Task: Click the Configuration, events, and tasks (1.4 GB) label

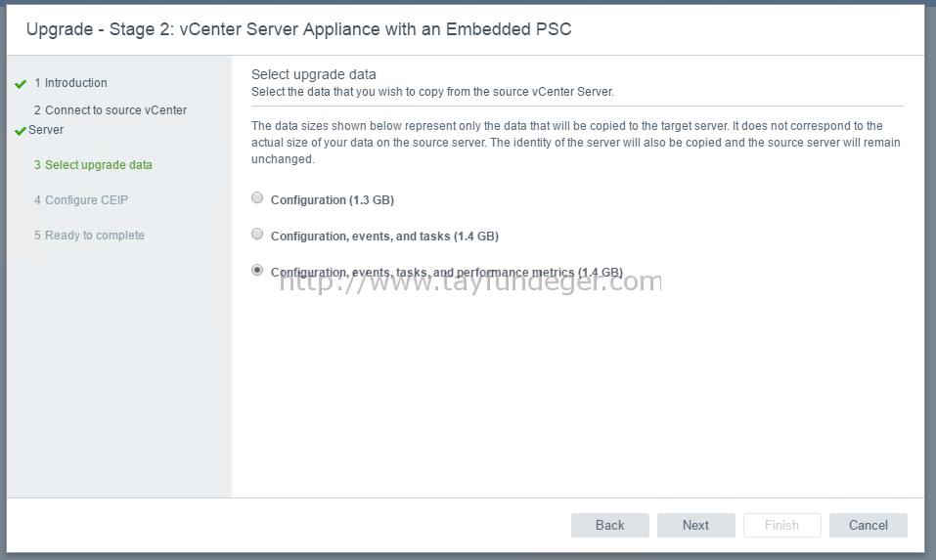Action: [384, 237]
